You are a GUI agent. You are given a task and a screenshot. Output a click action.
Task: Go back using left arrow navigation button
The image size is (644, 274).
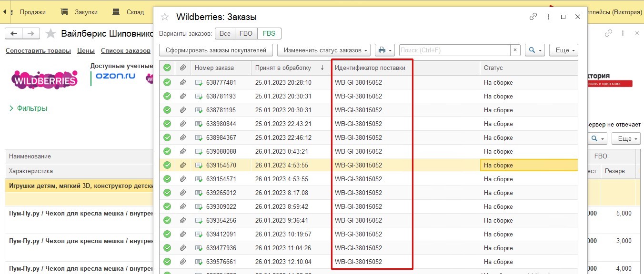point(14,33)
